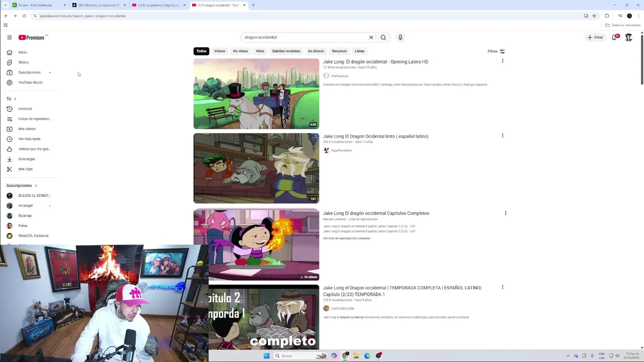Viewport: 644px width, 362px height.
Task: Open the media controls icon in toolbar
Action: click(620, 16)
